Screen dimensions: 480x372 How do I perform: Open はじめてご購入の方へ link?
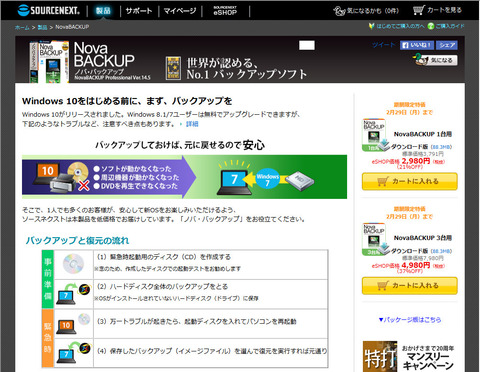pyautogui.click(x=400, y=26)
